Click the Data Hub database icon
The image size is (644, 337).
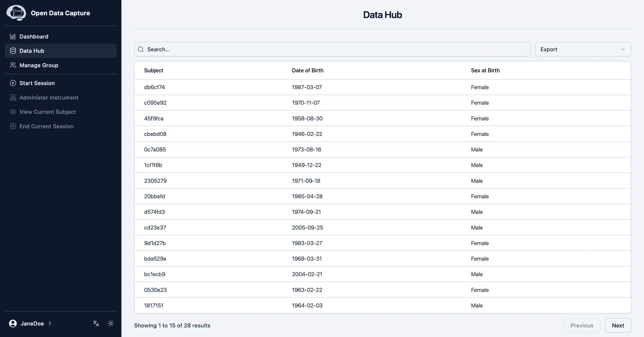[x=13, y=50]
